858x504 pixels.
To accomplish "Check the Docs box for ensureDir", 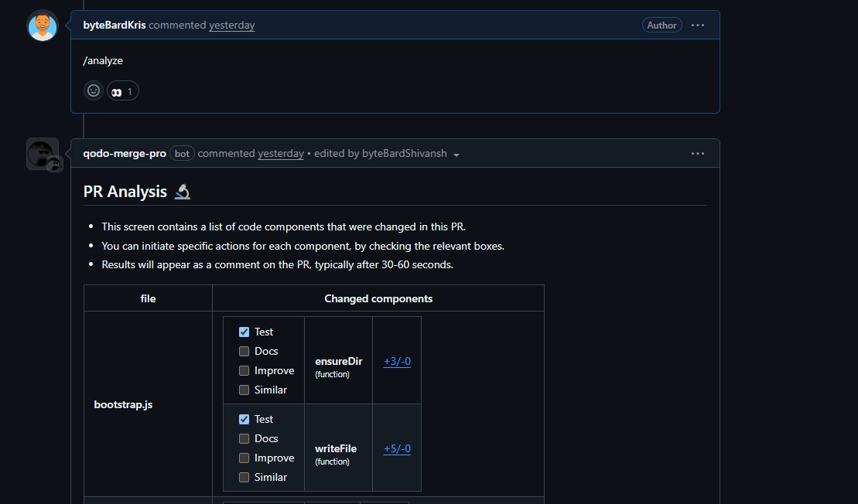I will coord(244,351).
